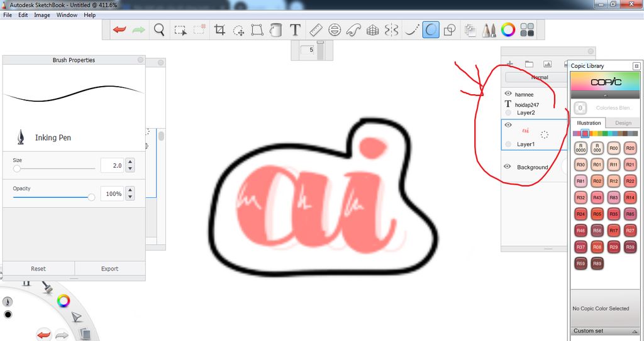Switch to the Design tab
The width and height of the screenshot is (644, 341).
[623, 122]
